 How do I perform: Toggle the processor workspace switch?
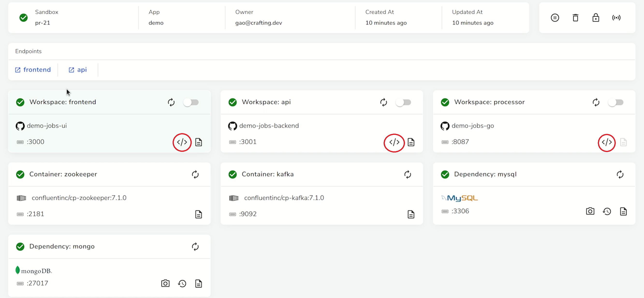pyautogui.click(x=615, y=102)
